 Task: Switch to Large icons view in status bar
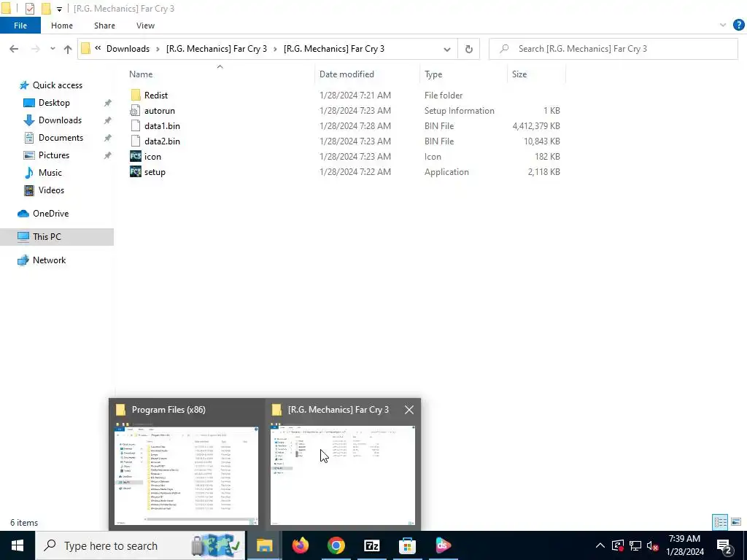[x=736, y=522]
